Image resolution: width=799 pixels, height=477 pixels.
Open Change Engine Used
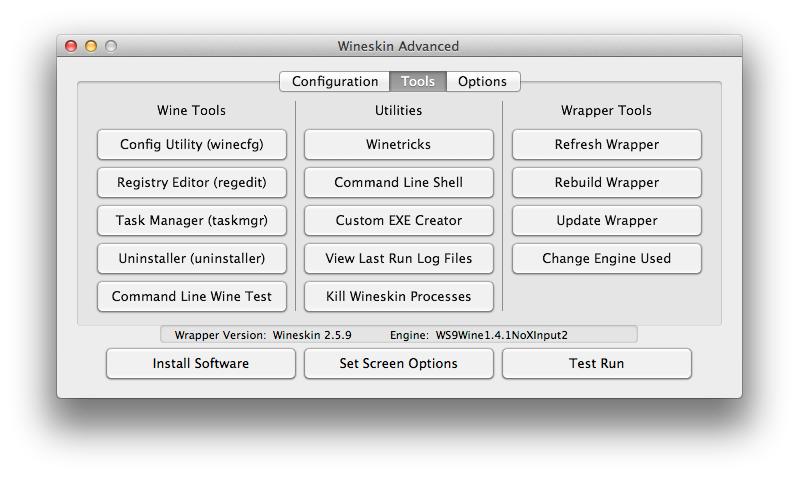(x=606, y=258)
